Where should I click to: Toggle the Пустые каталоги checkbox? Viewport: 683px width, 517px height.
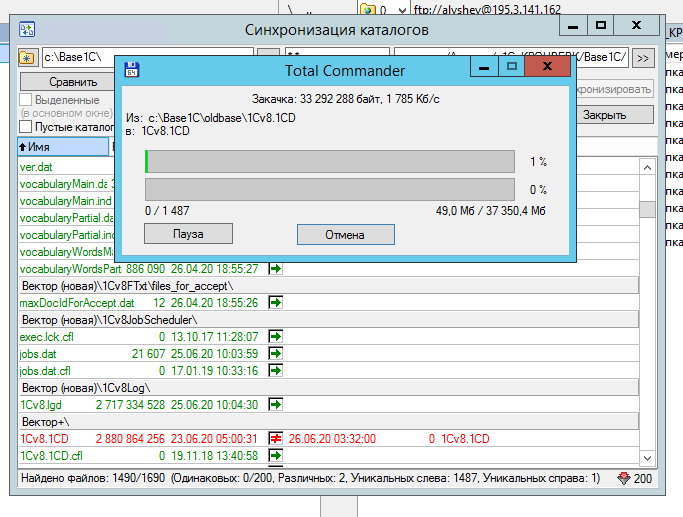coord(26,127)
